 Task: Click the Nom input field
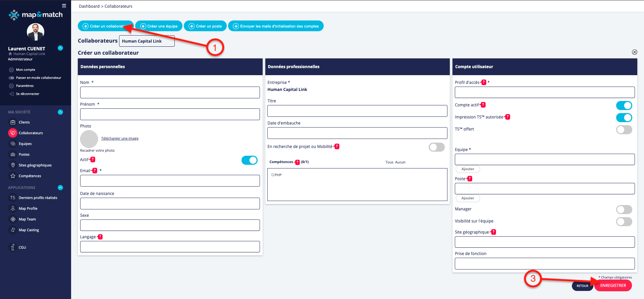(170, 93)
